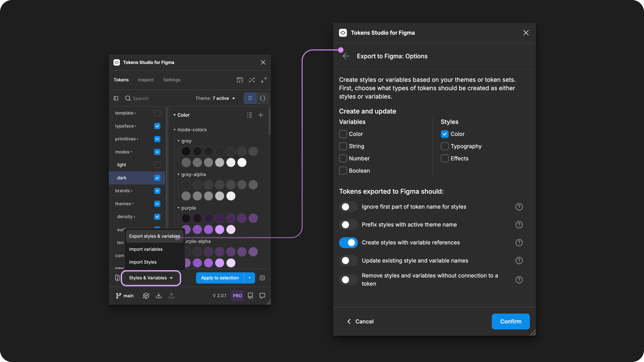Image resolution: width=644 pixels, height=362 pixels.
Task: Open help for Create styles with variable references
Action: pyautogui.click(x=519, y=243)
